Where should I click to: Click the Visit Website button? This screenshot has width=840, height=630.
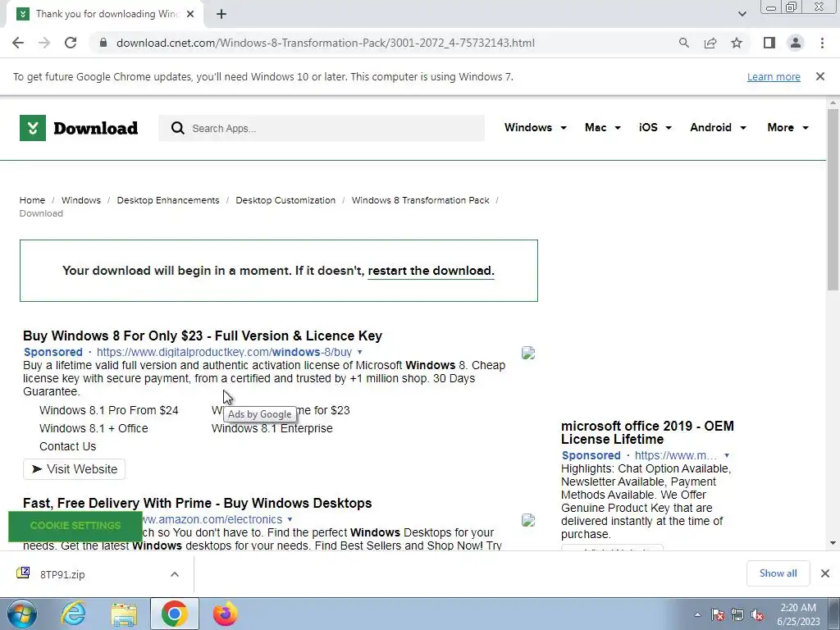tap(74, 468)
